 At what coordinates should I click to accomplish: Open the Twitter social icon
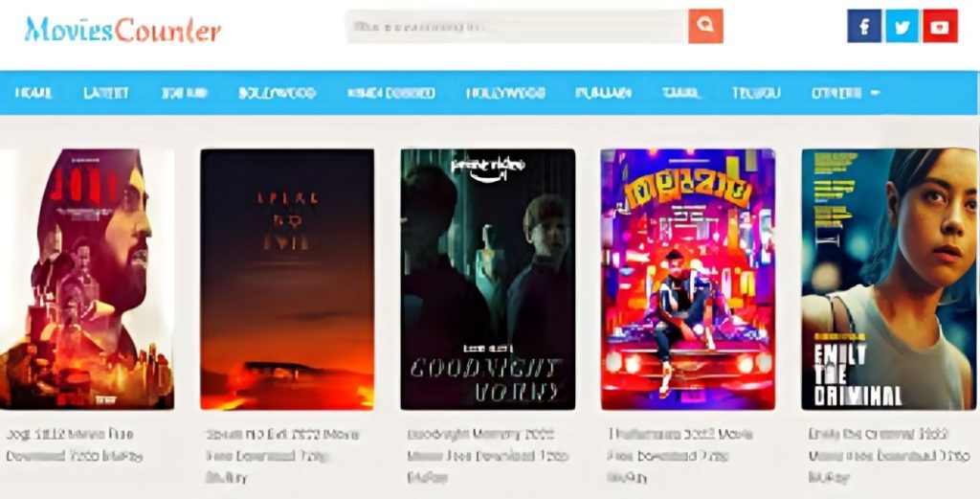902,26
